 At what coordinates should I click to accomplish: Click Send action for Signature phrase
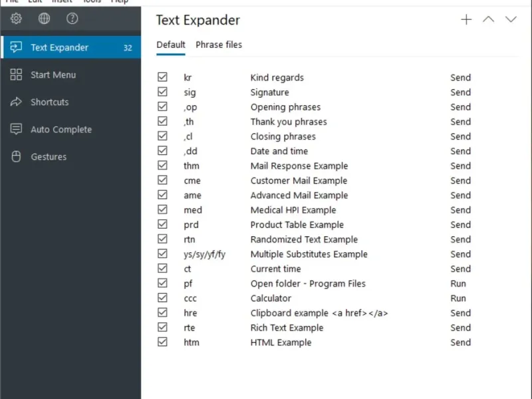pyautogui.click(x=460, y=92)
